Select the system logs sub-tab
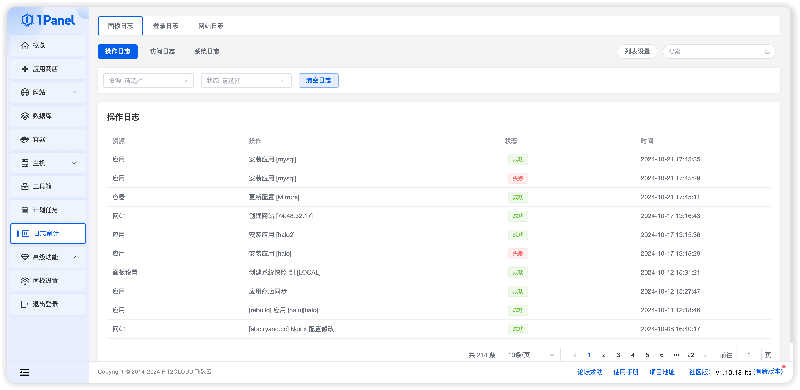Image resolution: width=800 pixels, height=390 pixels. [x=207, y=52]
